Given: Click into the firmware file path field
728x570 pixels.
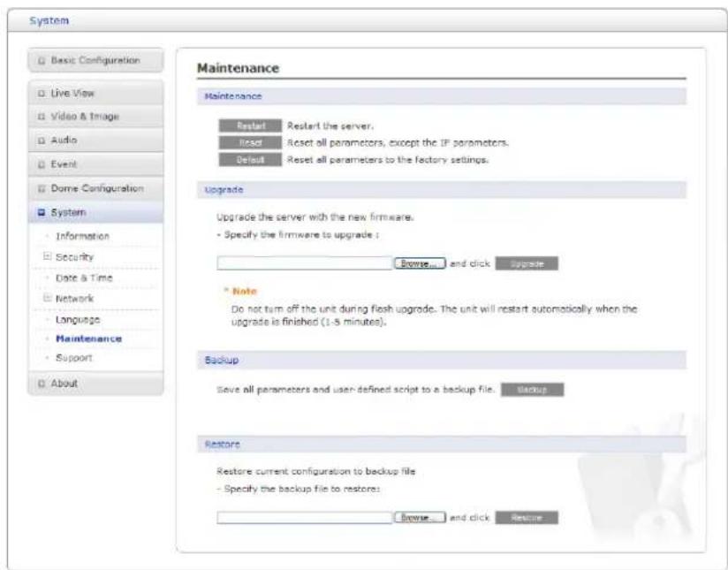Looking at the screenshot, I should point(305,263).
